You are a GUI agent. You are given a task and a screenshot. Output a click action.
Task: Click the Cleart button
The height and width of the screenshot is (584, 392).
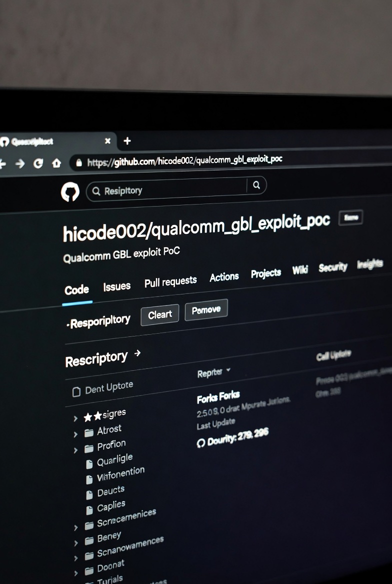[160, 314]
